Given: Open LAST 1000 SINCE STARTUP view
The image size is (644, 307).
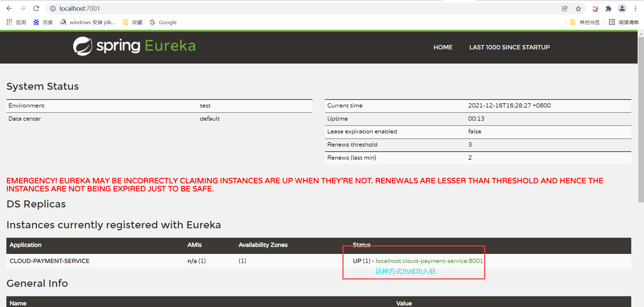Looking at the screenshot, I should pos(509,47).
